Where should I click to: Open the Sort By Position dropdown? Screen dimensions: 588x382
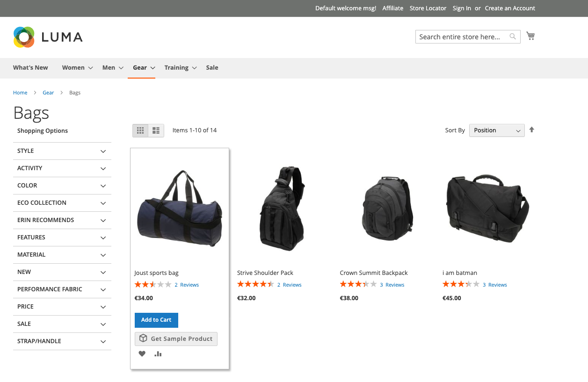tap(497, 130)
